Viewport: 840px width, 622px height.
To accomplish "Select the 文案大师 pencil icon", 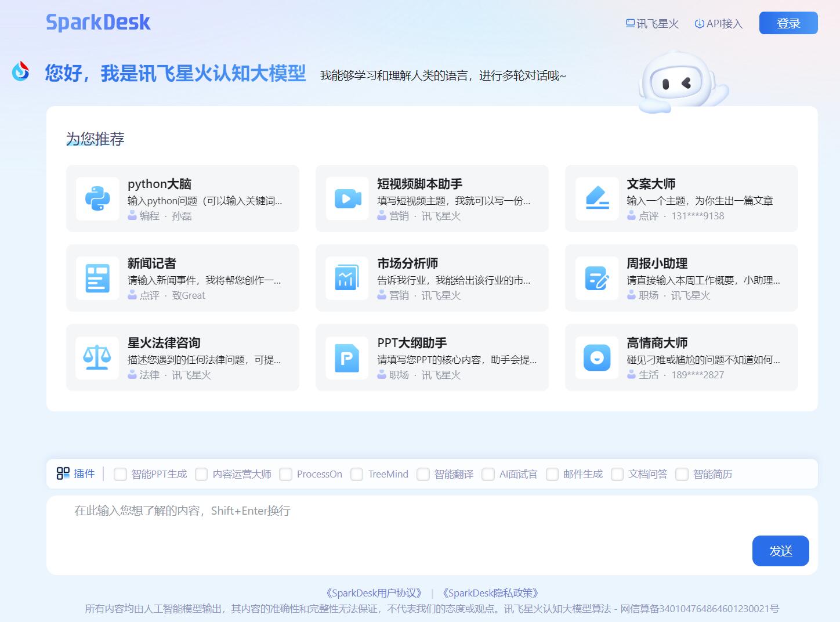I will [x=597, y=198].
